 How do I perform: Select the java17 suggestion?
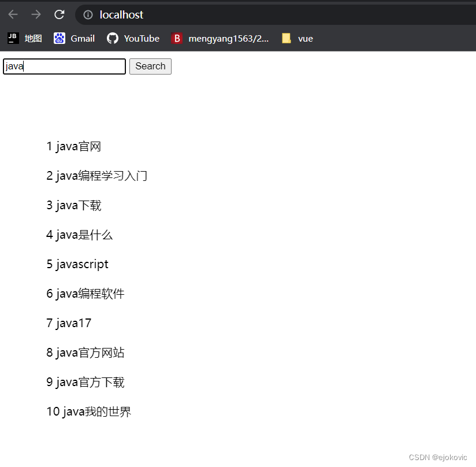[x=69, y=323]
